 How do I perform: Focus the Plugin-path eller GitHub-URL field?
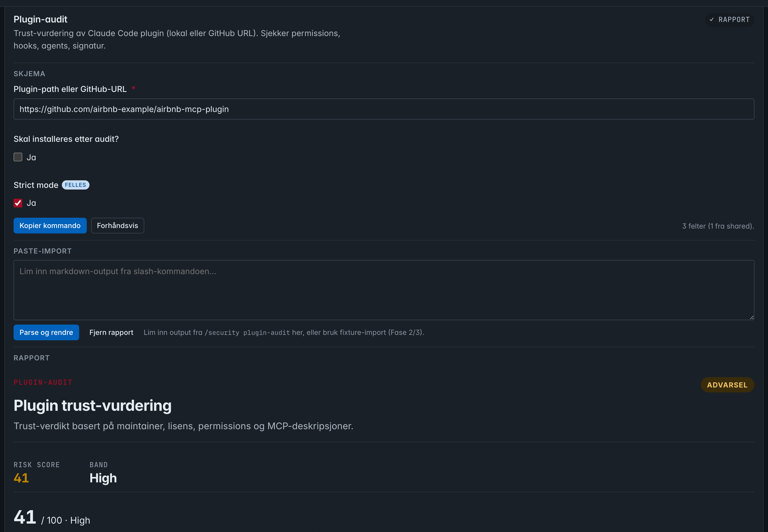click(x=384, y=109)
